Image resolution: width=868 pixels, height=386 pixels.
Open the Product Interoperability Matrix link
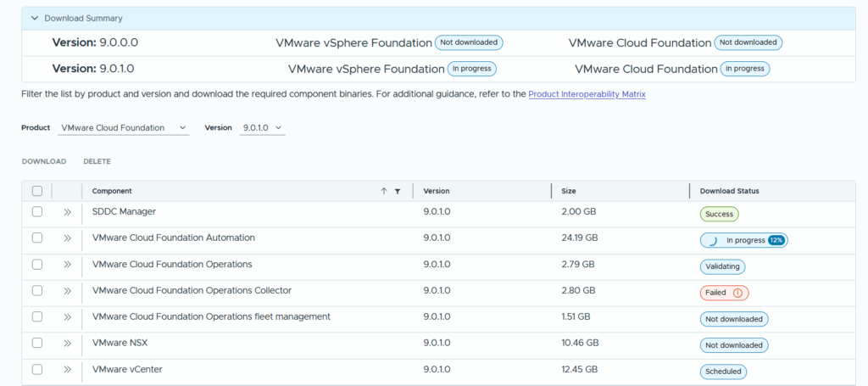pyautogui.click(x=587, y=94)
